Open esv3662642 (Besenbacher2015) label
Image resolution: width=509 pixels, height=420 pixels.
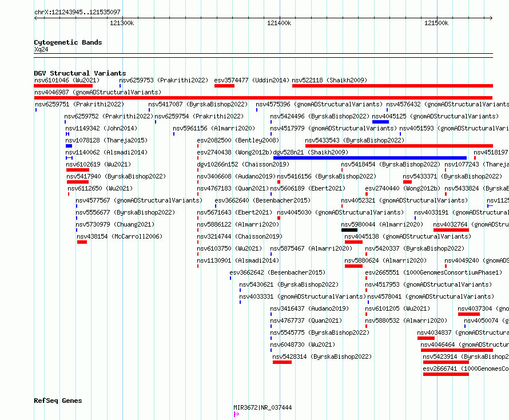277,272
